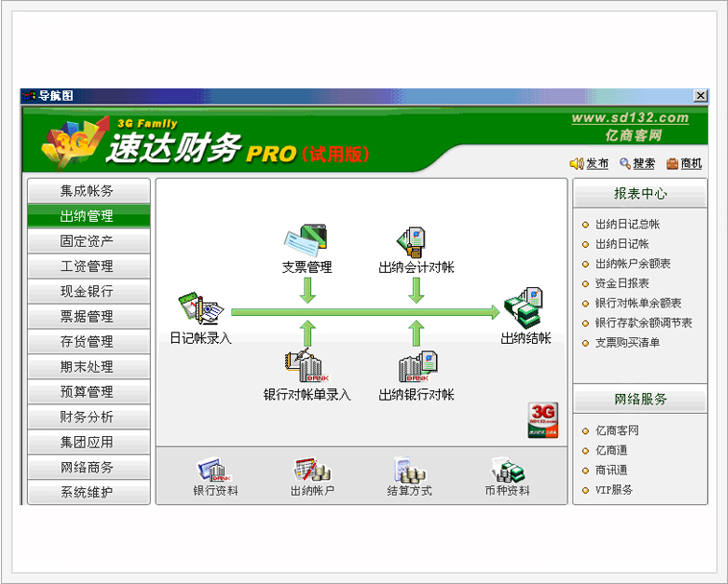Open the 亿商客网 banner link
This screenshot has height=584, width=728.
pos(633,135)
